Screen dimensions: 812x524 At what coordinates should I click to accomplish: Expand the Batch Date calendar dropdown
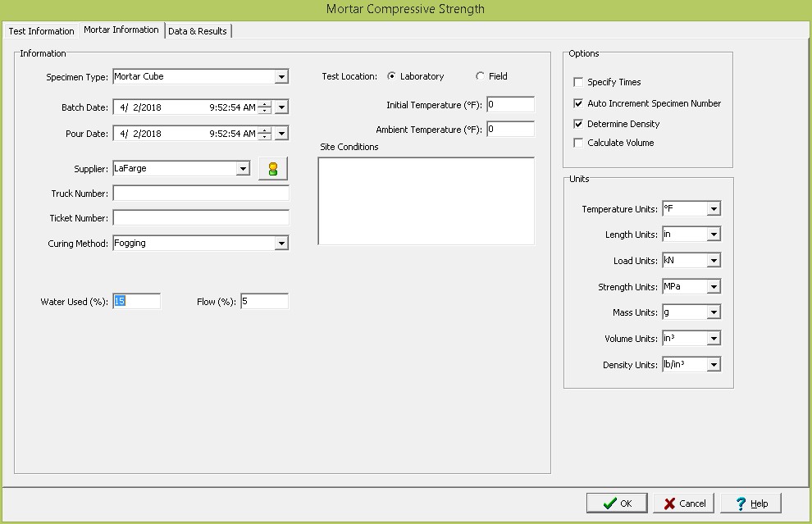tap(281, 107)
